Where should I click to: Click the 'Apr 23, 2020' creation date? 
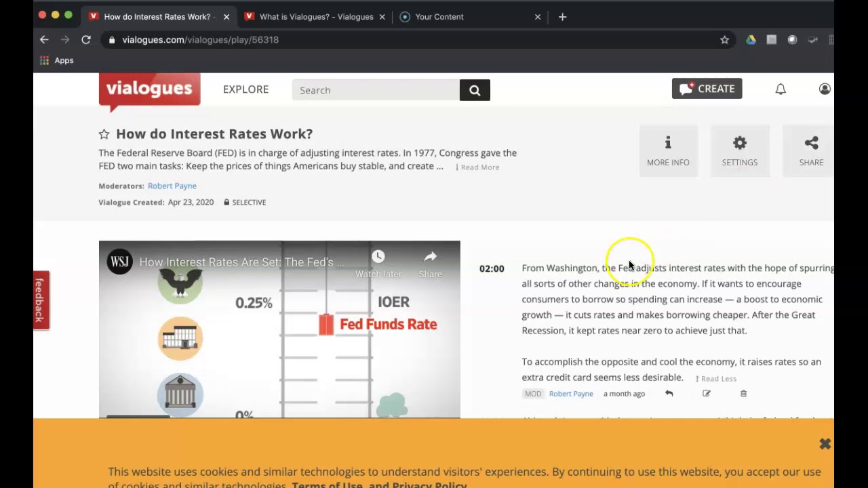tap(191, 203)
